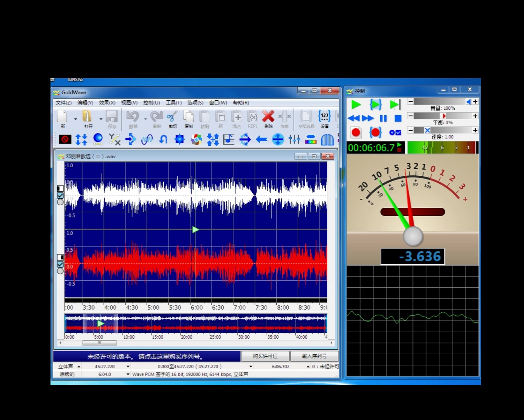This screenshot has width=524, height=420.
Task: Pause playback in the Control window
Action: [383, 118]
